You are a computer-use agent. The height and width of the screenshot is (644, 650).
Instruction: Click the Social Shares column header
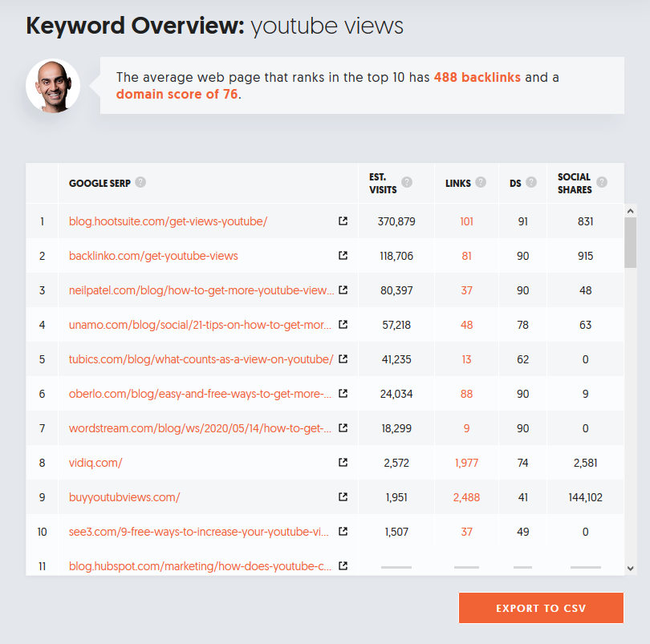tap(575, 183)
